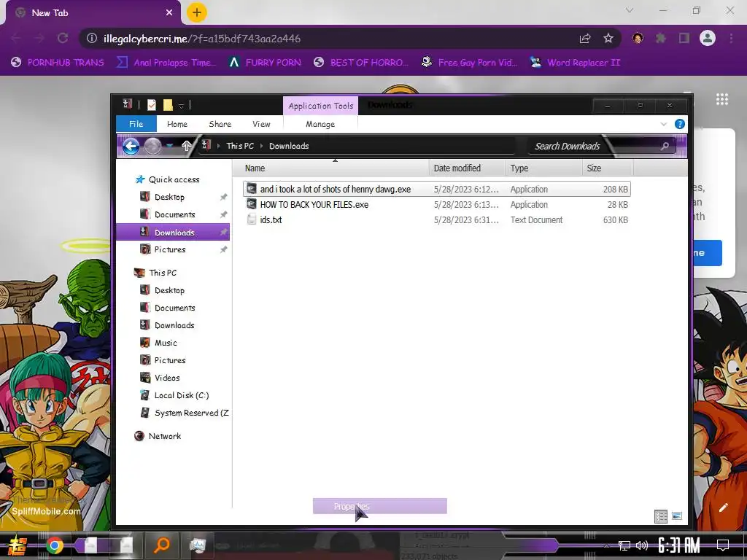Viewport: 747px width, 560px height.
Task: Bookmark this page with the star icon
Action: tap(608, 39)
